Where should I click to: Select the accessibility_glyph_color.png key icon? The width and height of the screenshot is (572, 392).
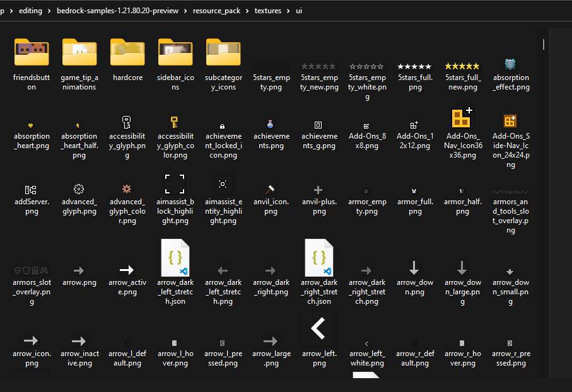point(175,122)
